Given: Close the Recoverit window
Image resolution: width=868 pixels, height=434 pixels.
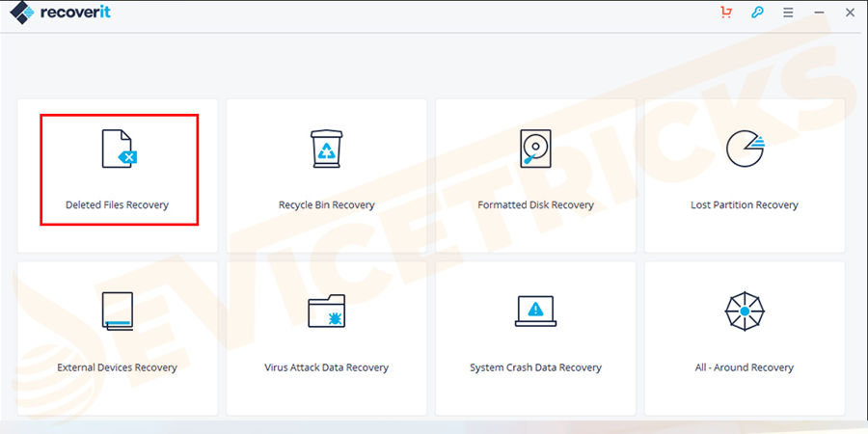Looking at the screenshot, I should [x=850, y=13].
